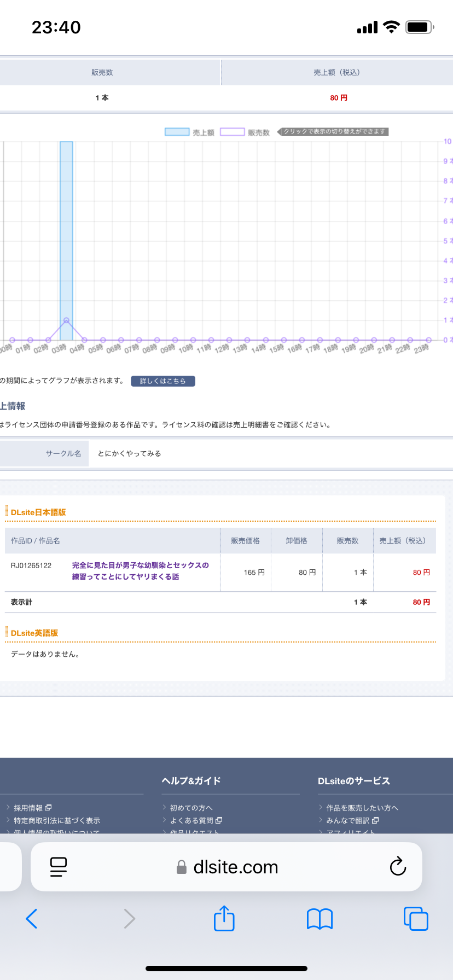Open the 採用情報 footer item
Screen dimensions: 453x980
coord(28,808)
